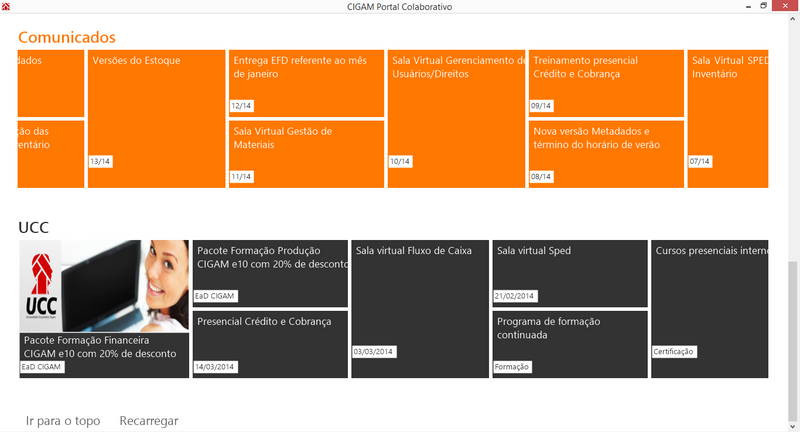Open Sala Virtual SPED Inventário tile
Image resolution: width=800 pixels, height=432 pixels.
(728, 118)
